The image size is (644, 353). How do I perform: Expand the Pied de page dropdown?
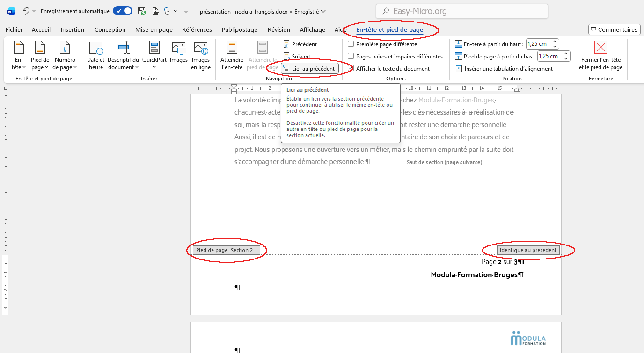pyautogui.click(x=40, y=64)
